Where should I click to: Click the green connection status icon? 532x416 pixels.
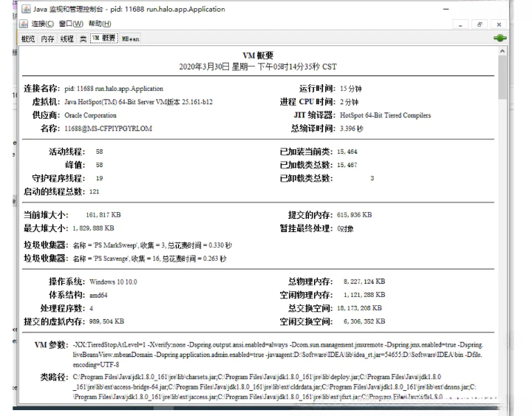click(x=499, y=38)
